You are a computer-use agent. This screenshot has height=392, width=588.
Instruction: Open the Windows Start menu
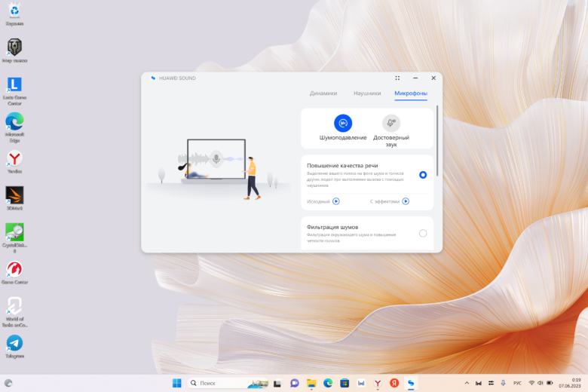[x=176, y=383]
